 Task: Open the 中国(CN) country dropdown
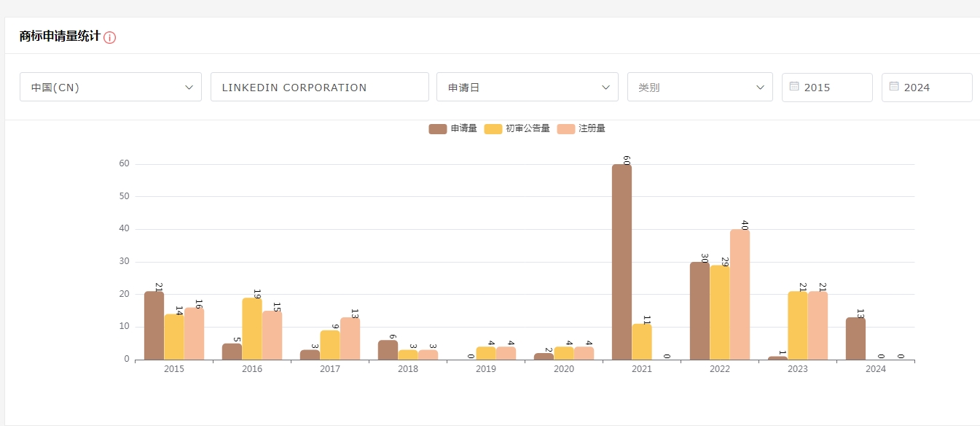pos(111,87)
